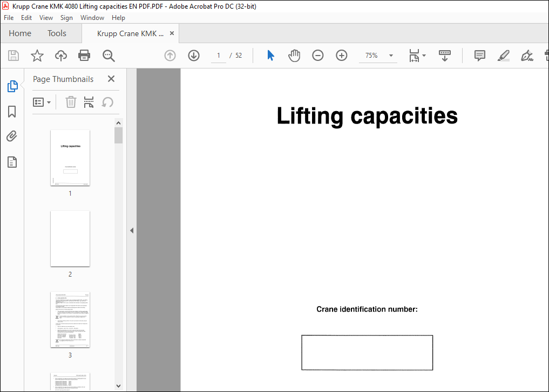The width and height of the screenshot is (549, 392).
Task: Select the Krupp Crane KMK document tab
Action: coord(130,33)
